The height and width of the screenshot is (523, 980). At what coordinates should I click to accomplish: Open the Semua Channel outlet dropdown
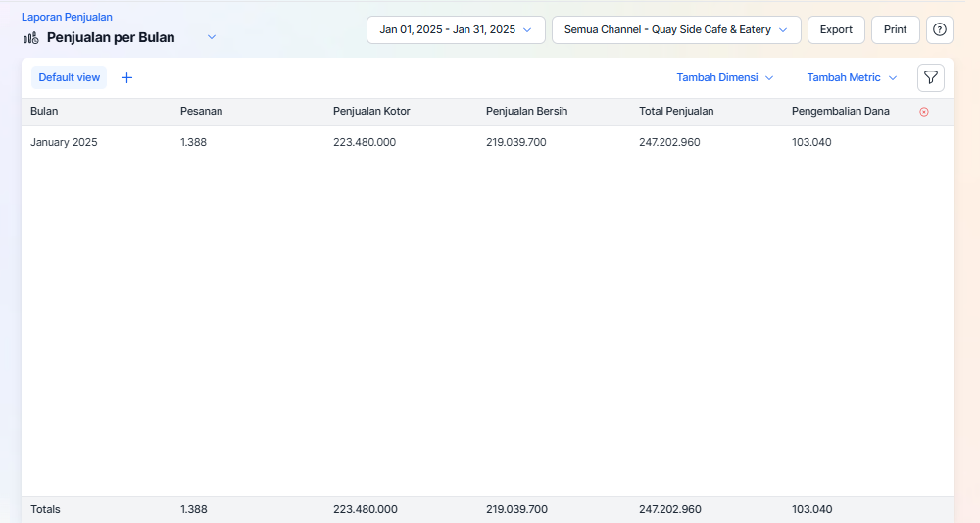tap(676, 29)
